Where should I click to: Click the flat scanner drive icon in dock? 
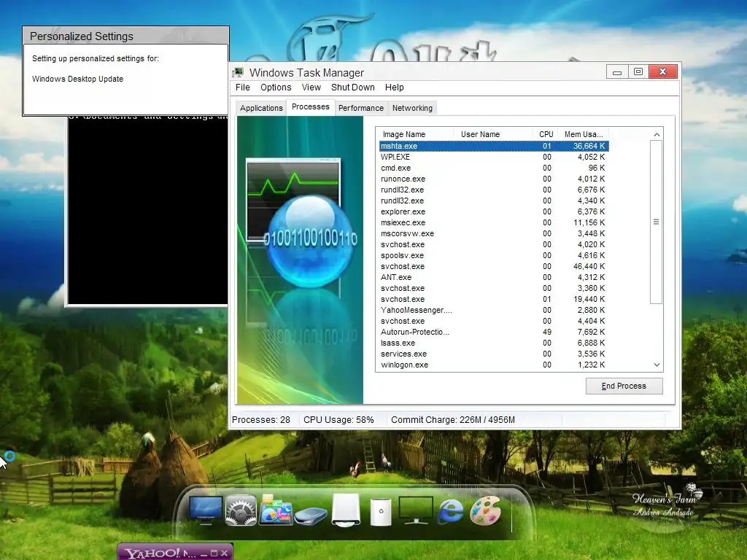pyautogui.click(x=311, y=516)
